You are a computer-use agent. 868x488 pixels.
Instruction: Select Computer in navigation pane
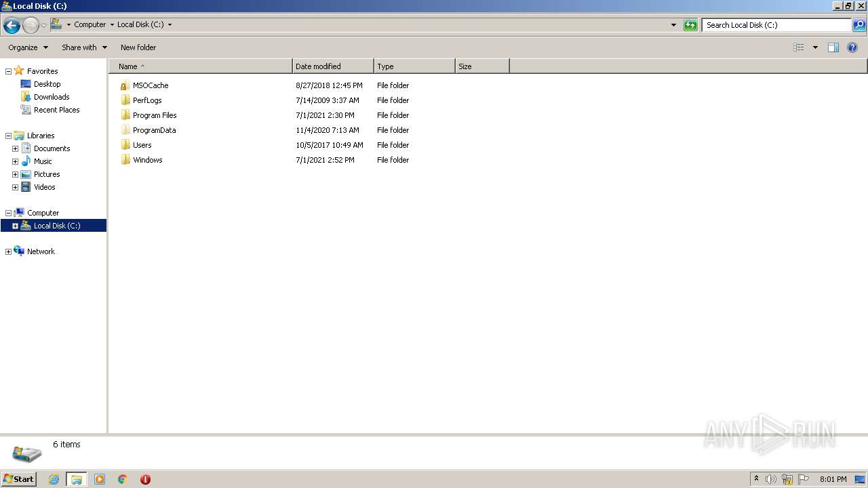coord(43,213)
